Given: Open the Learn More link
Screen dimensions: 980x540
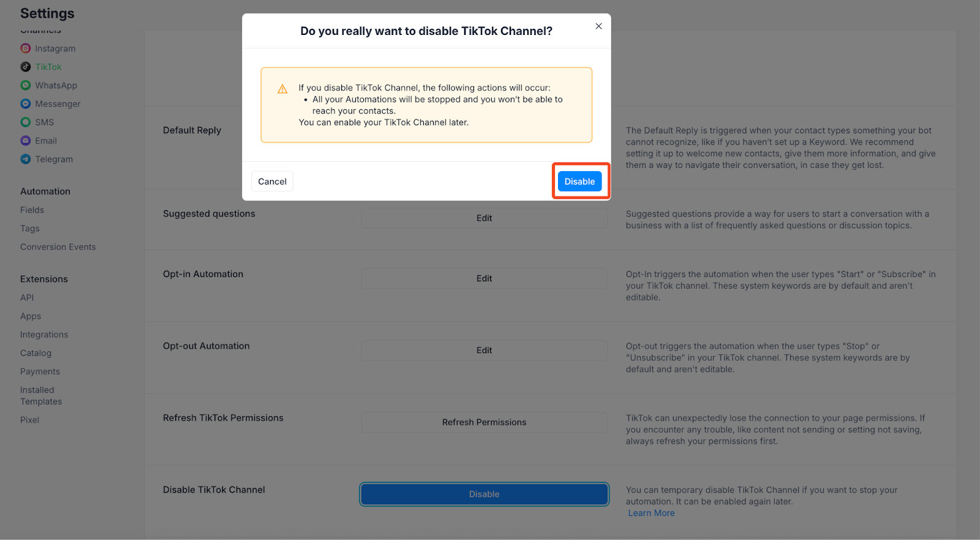Looking at the screenshot, I should tap(651, 513).
